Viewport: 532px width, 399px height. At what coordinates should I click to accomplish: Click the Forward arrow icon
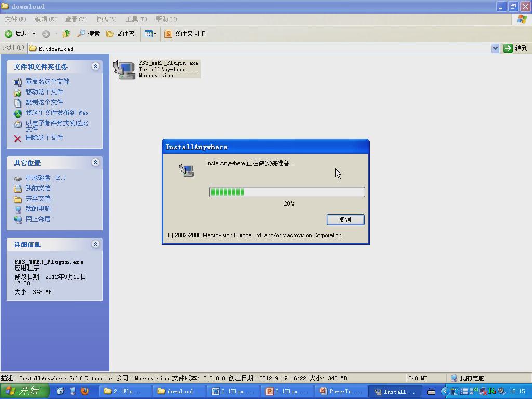pyautogui.click(x=46, y=34)
